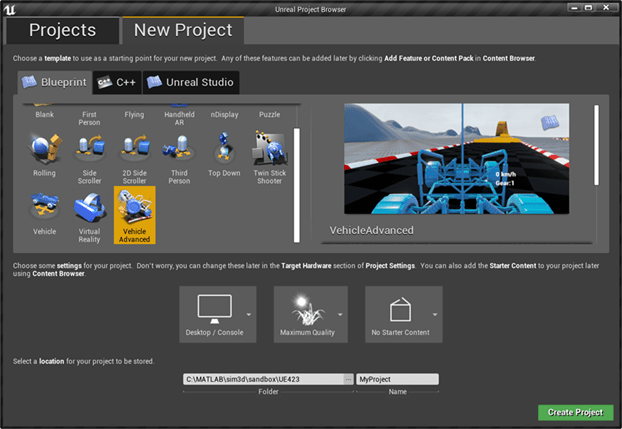Click the VehicleAdvanced preview image

457,159
